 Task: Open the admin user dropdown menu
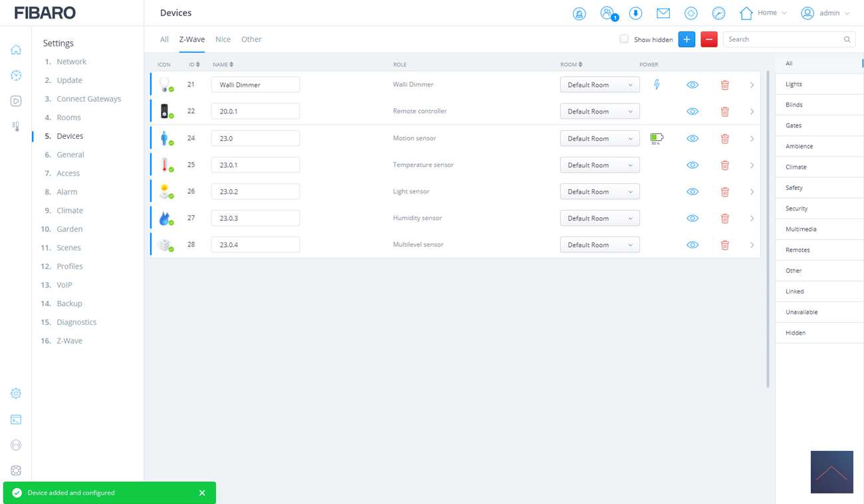coord(825,13)
